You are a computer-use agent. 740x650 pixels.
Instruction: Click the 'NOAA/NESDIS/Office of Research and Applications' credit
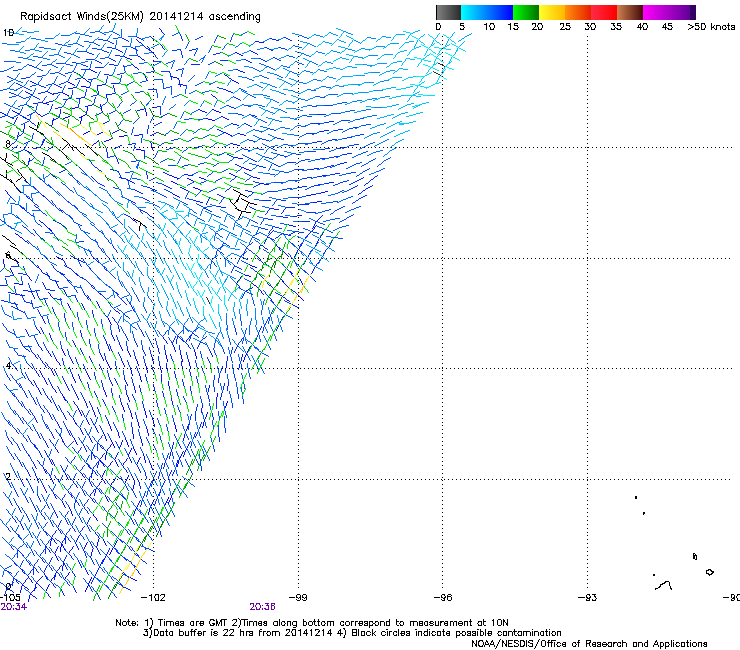[x=589, y=644]
